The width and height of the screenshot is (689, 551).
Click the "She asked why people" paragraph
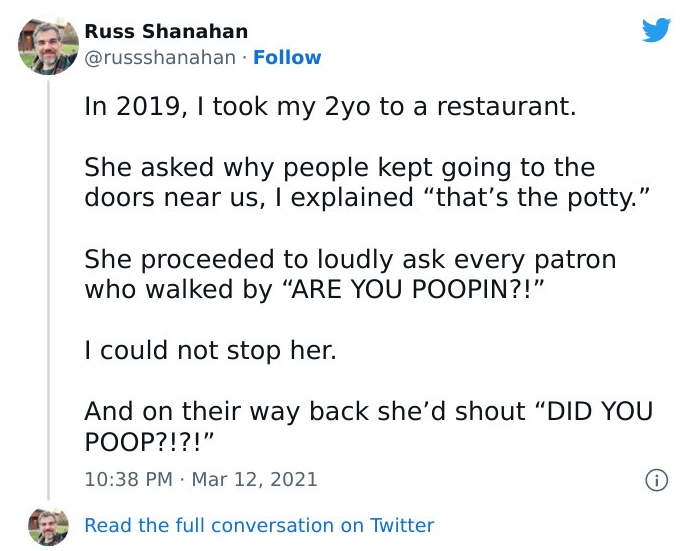(340, 166)
